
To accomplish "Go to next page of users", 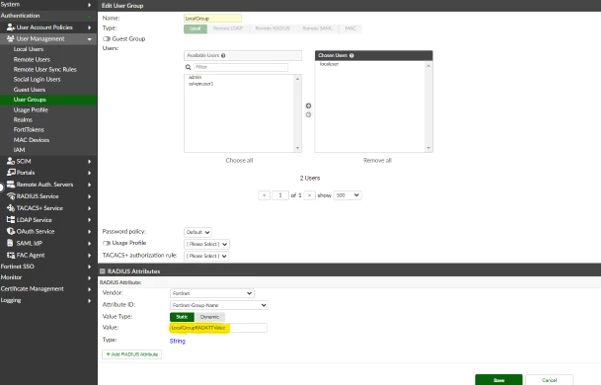I will pyautogui.click(x=309, y=195).
